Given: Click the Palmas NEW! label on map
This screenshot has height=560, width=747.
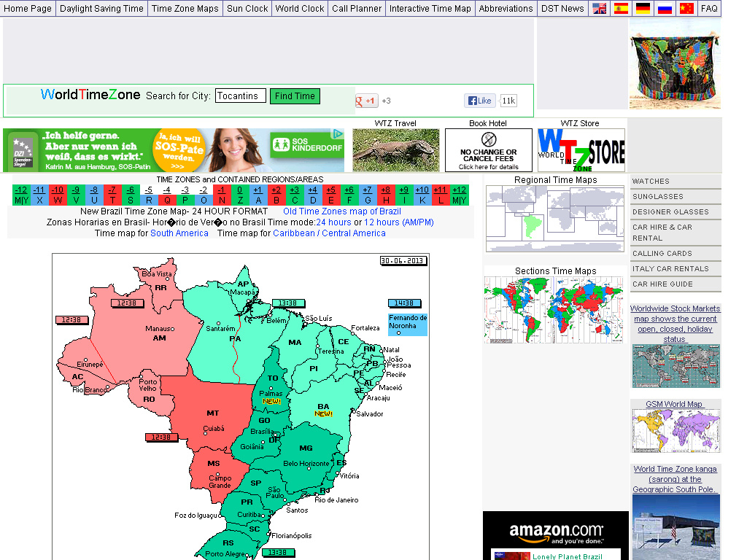Looking at the screenshot, I should coord(271,397).
